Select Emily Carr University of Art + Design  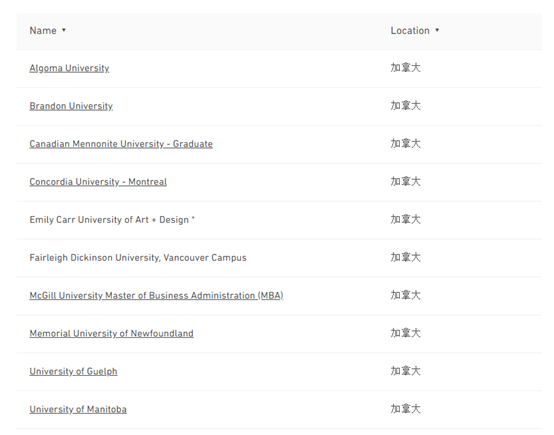pos(112,220)
